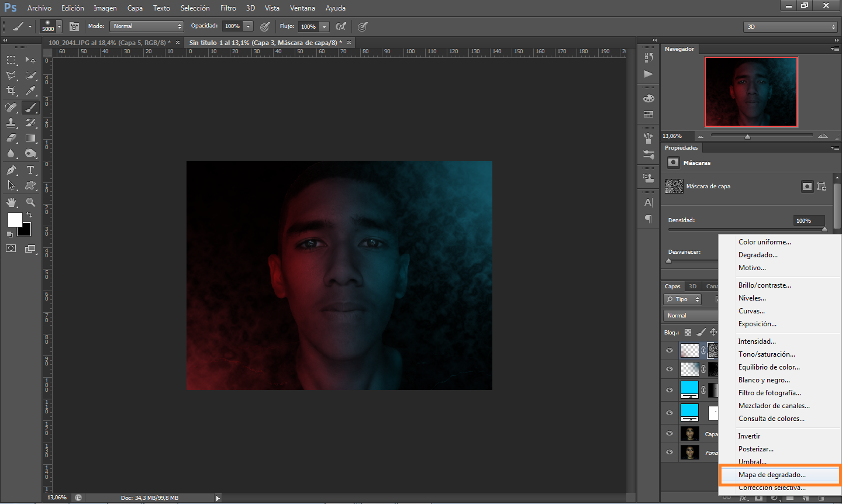
Task: Select the Zoom tool
Action: (x=30, y=202)
